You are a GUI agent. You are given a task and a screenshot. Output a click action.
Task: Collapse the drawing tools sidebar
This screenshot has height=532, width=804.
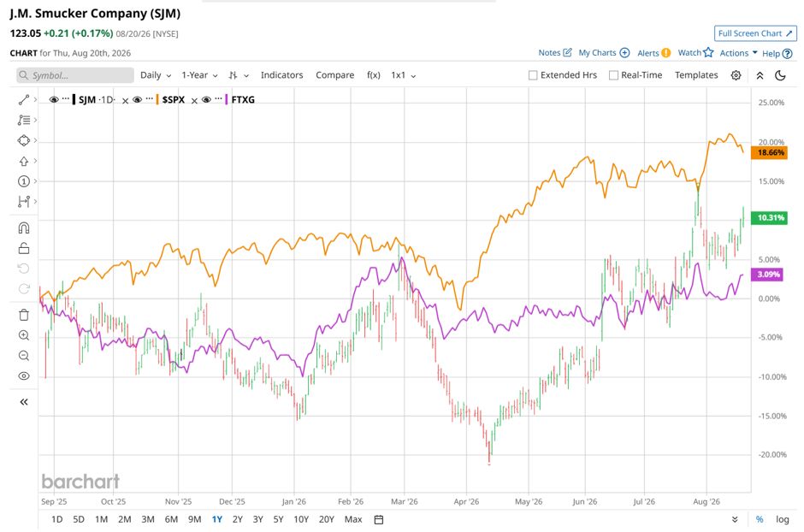pyautogui.click(x=24, y=402)
